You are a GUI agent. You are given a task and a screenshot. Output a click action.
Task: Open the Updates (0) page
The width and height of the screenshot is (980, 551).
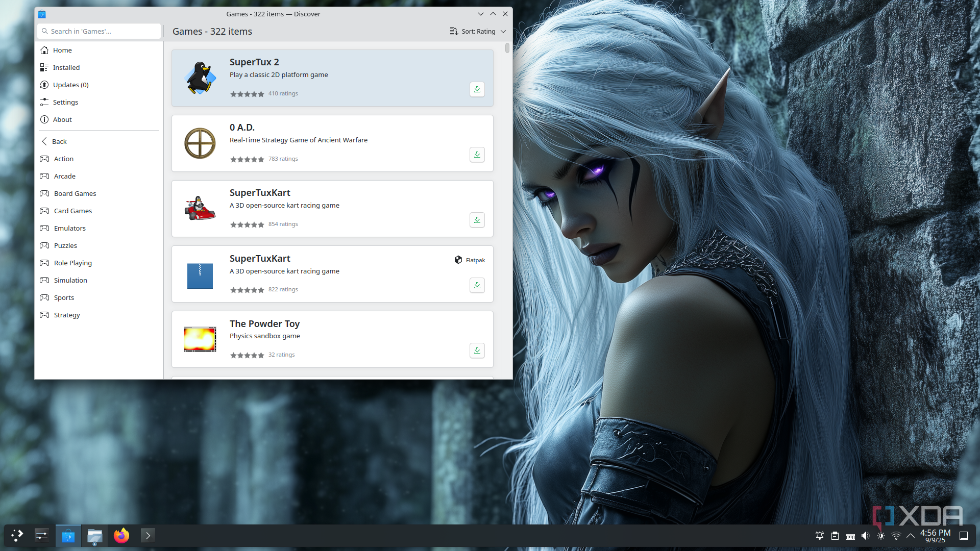tap(99, 85)
